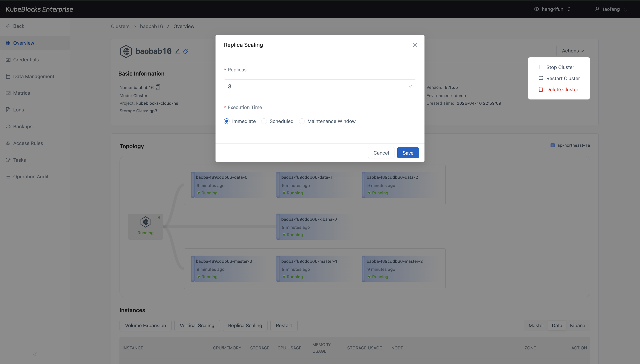Click the Metrics chart icon

click(8, 93)
